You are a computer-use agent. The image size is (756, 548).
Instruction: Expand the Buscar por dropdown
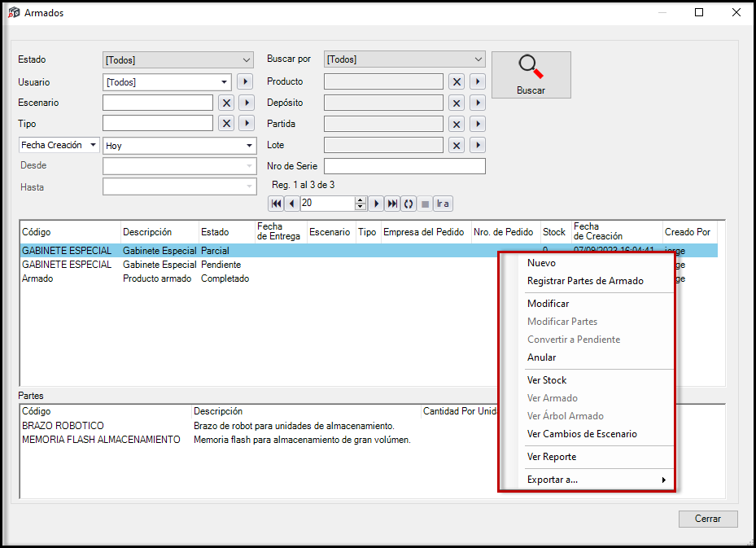pyautogui.click(x=479, y=59)
